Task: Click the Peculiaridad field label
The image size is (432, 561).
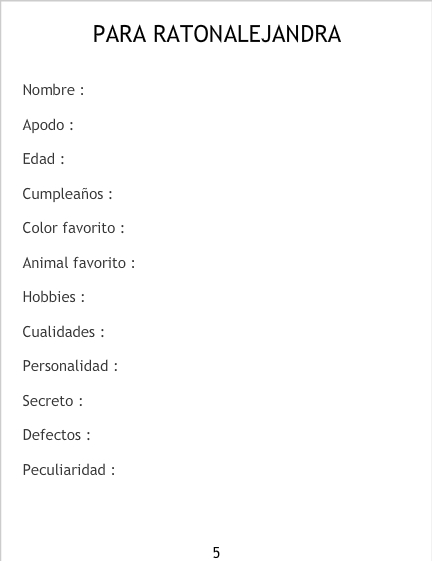Action: (69, 470)
